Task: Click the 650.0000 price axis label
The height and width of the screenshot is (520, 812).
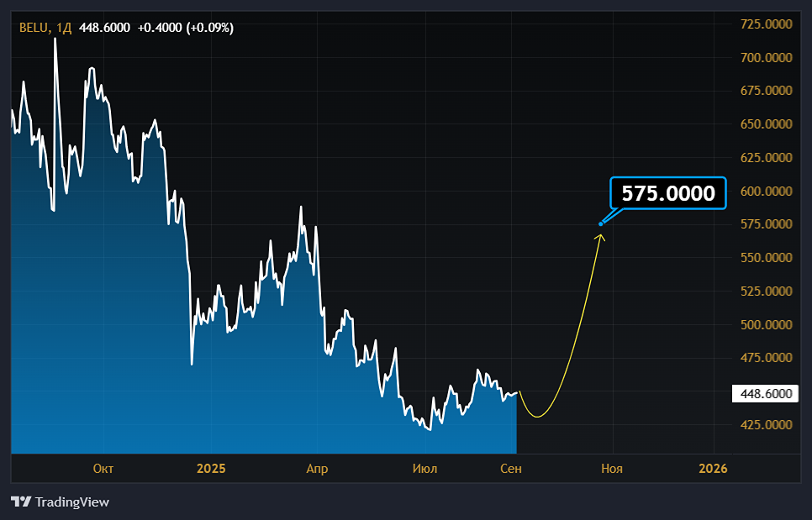Action: pos(767,124)
